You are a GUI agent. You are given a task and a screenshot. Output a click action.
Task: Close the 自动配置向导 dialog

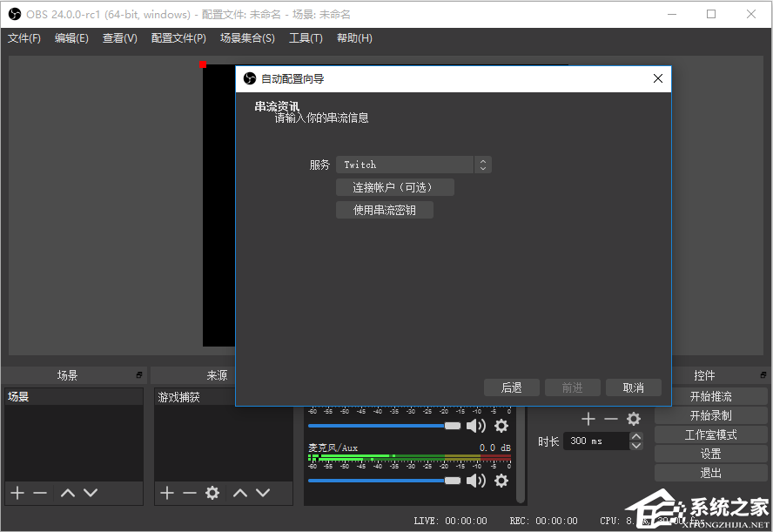coord(657,78)
